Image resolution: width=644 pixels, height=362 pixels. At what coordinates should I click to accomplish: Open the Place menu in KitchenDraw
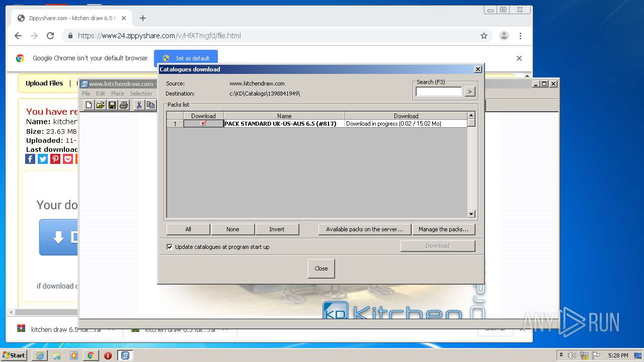pos(117,94)
